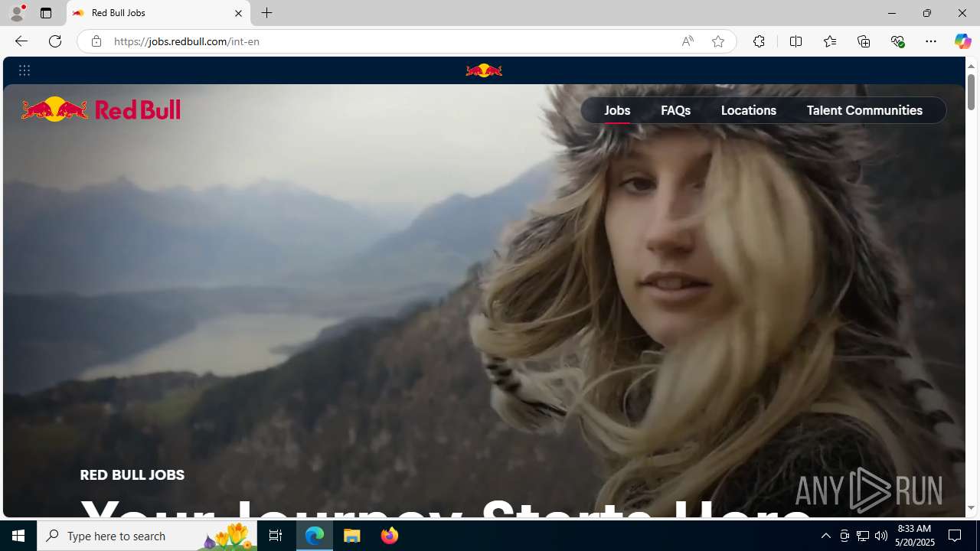The image size is (980, 551).
Task: Open Collections panel
Action: pos(864,41)
